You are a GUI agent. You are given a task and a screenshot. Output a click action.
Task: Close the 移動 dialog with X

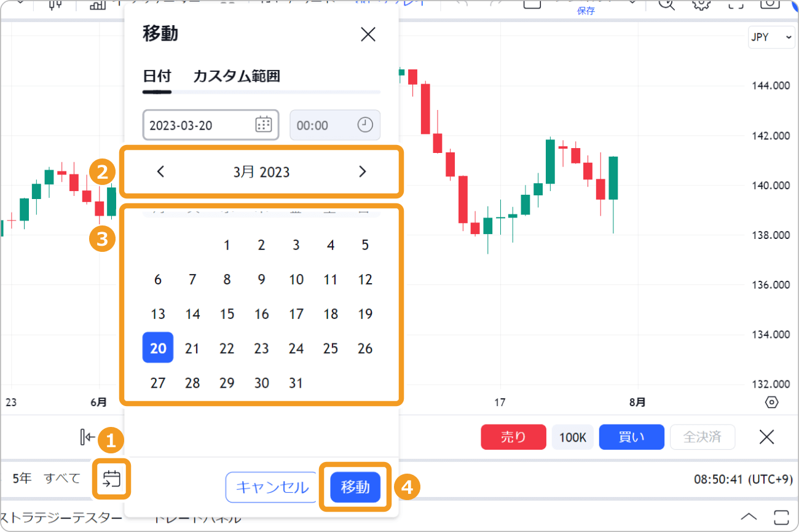tap(368, 34)
